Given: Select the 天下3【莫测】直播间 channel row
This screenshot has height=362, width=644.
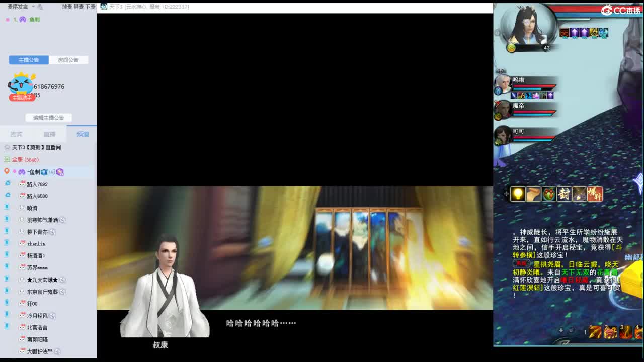Looking at the screenshot, I should 36,147.
